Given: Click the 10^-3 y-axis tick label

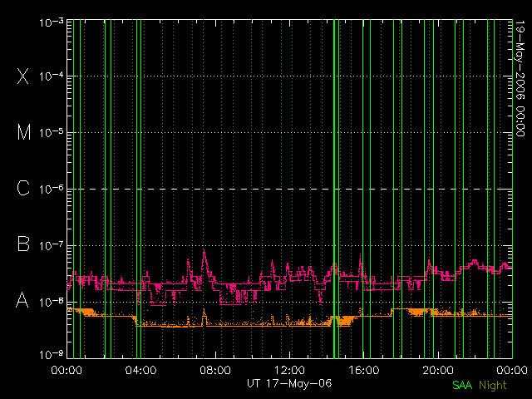Looking at the screenshot, I should click(52, 22).
